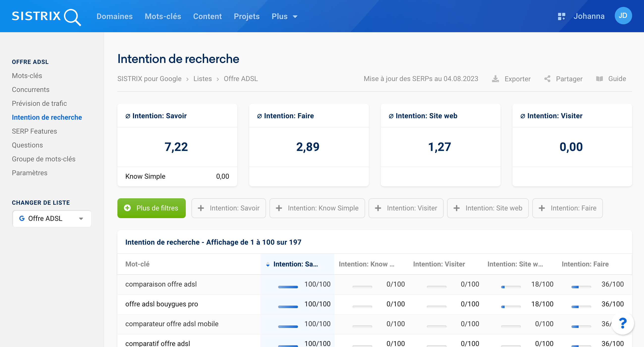Image resolution: width=644 pixels, height=347 pixels.
Task: Sort by Intention: Know ... column header
Action: (x=366, y=264)
